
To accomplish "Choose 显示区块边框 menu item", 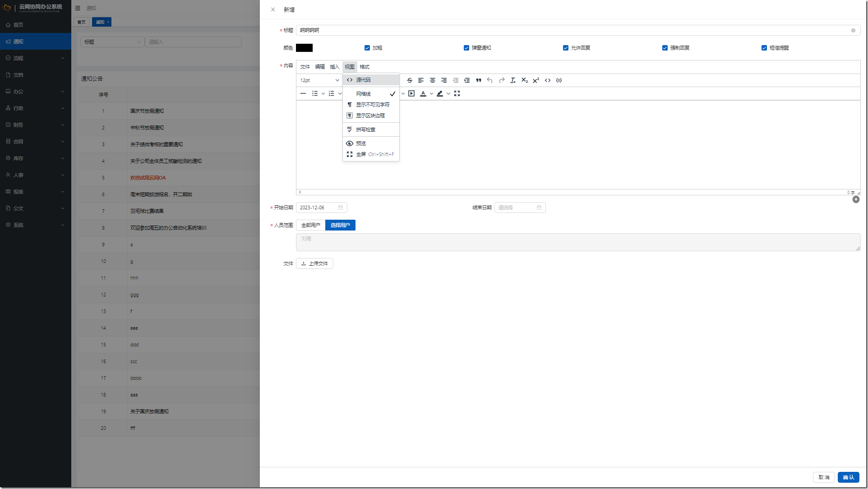I will 371,115.
